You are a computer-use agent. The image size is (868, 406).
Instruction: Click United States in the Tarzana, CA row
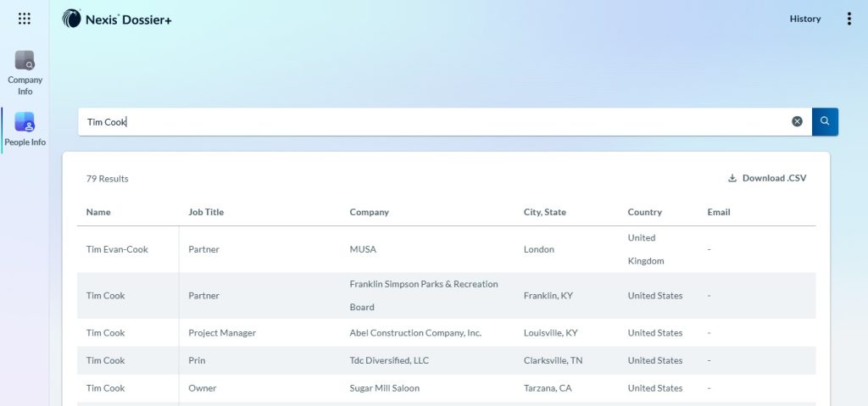pos(655,388)
